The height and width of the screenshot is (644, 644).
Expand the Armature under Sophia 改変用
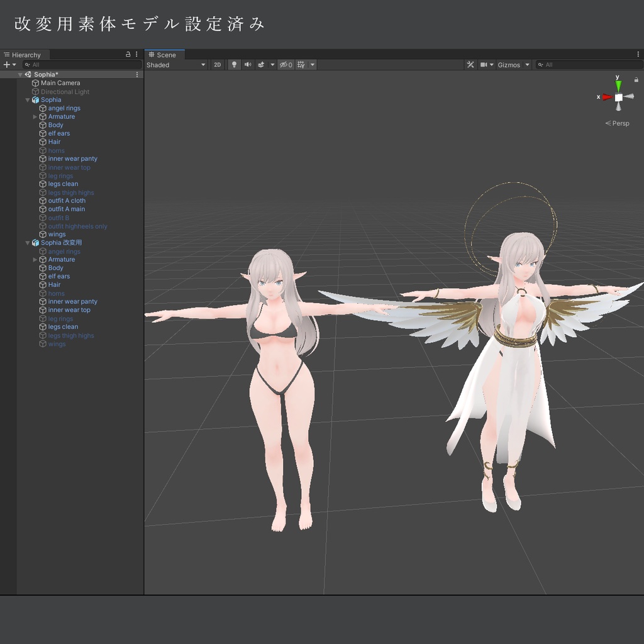(35, 259)
